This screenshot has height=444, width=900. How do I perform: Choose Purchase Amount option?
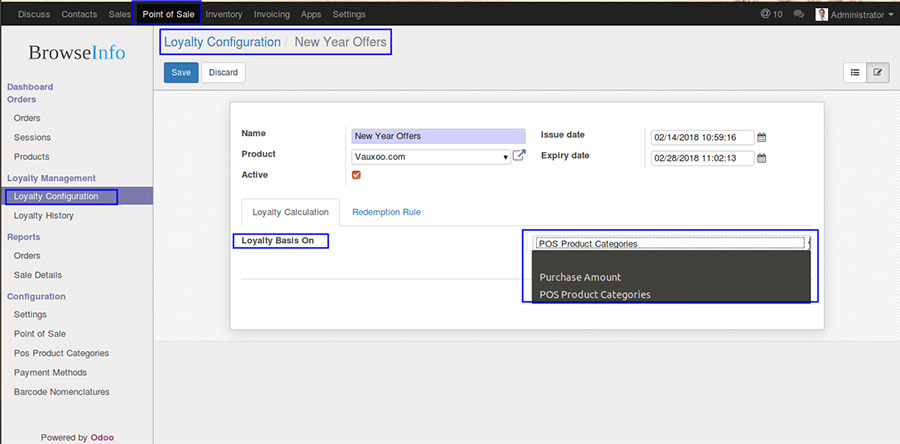pos(580,277)
